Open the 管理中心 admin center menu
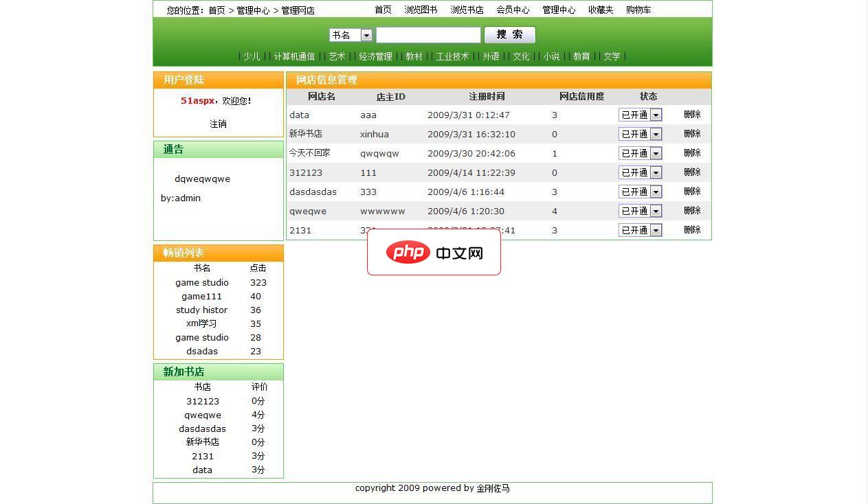Screen dimensions: 868x504 [558, 10]
